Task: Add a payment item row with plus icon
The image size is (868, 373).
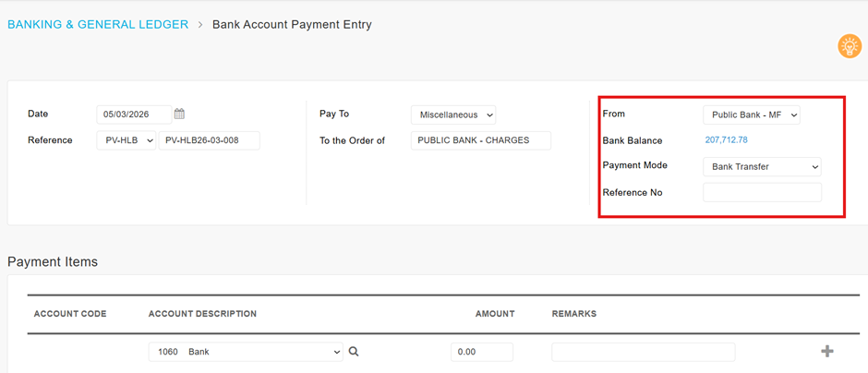Action: [x=826, y=352]
